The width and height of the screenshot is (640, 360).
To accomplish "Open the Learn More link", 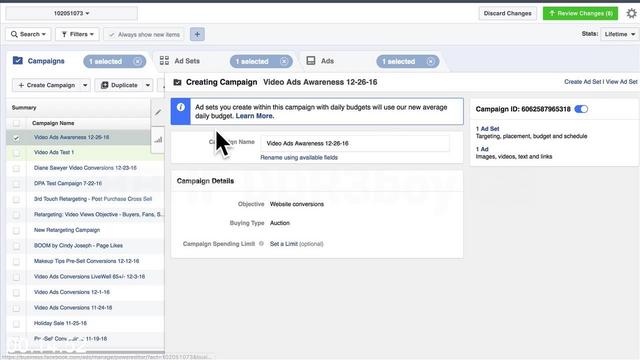I will (x=255, y=116).
